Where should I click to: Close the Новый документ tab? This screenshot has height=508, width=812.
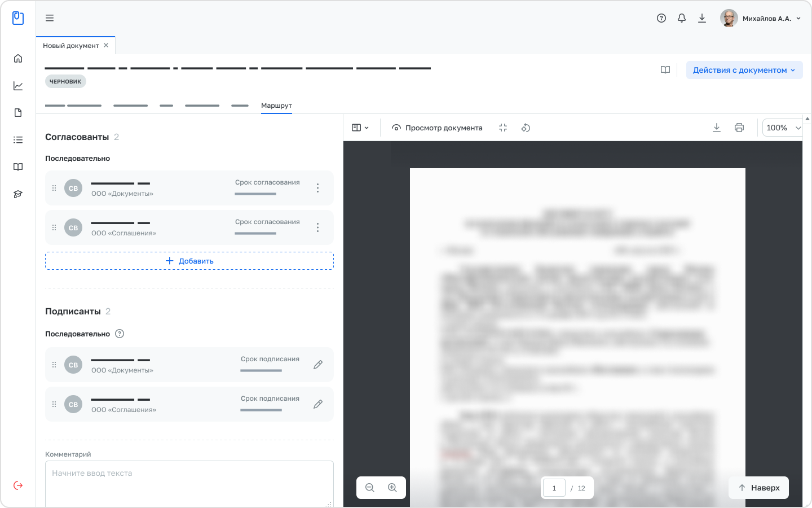pyautogui.click(x=106, y=45)
